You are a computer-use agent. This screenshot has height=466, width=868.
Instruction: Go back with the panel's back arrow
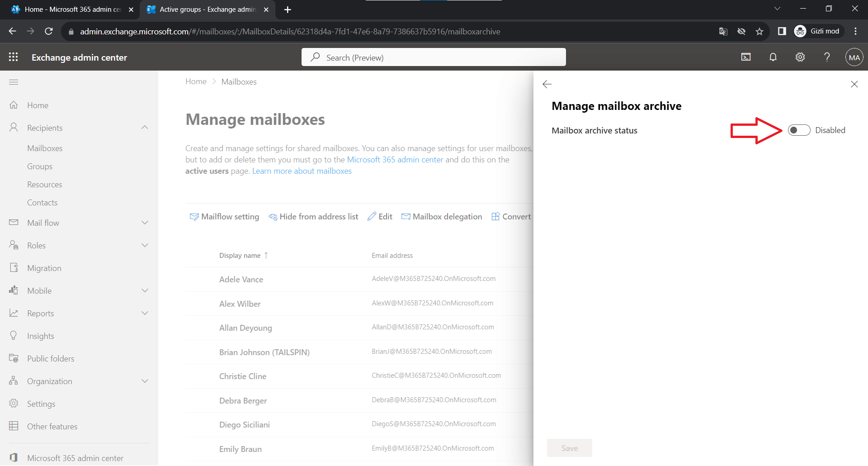pos(547,84)
